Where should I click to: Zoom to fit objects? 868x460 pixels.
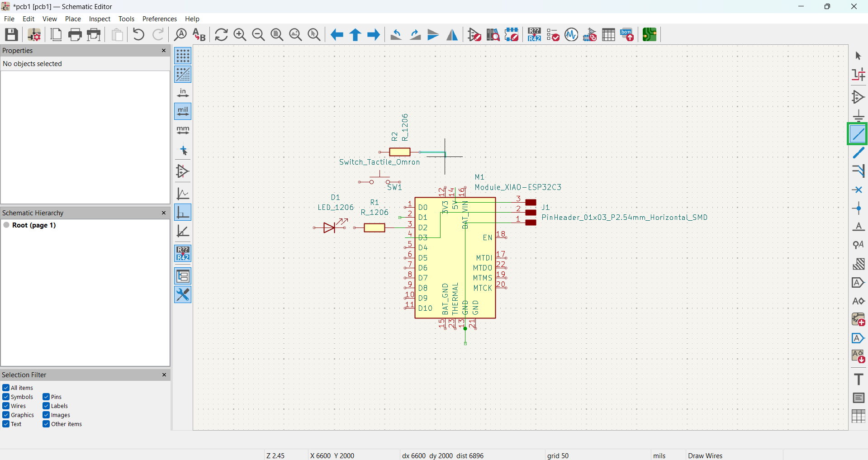pos(295,34)
